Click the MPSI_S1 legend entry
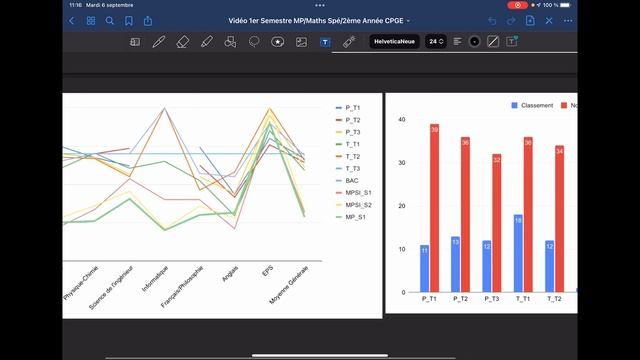 point(353,193)
